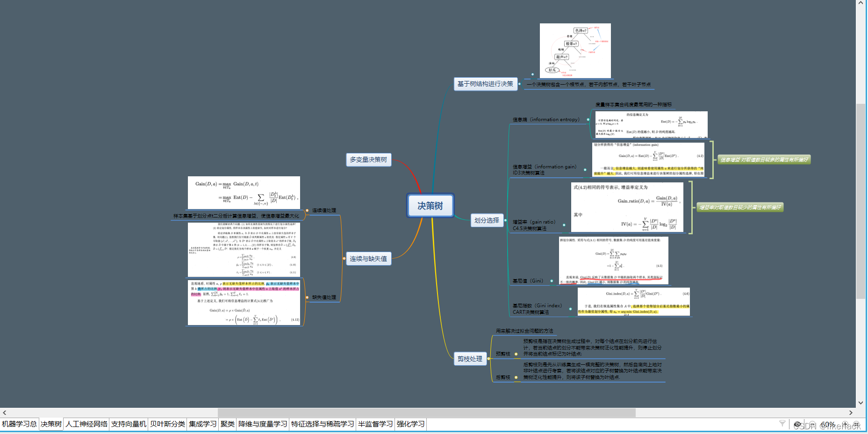The height and width of the screenshot is (434, 868).
Task: Click the horizontal scrollbar left arrow
Action: [x=5, y=412]
